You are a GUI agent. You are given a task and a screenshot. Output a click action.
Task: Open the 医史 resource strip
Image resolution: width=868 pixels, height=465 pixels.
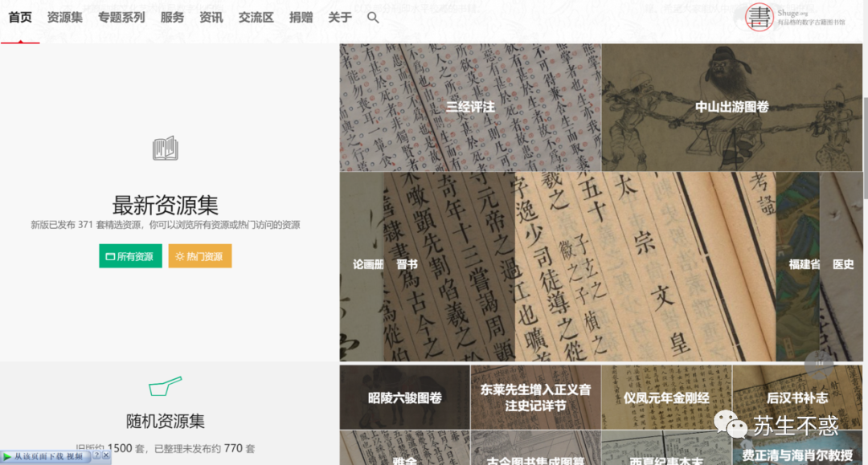[x=841, y=266]
